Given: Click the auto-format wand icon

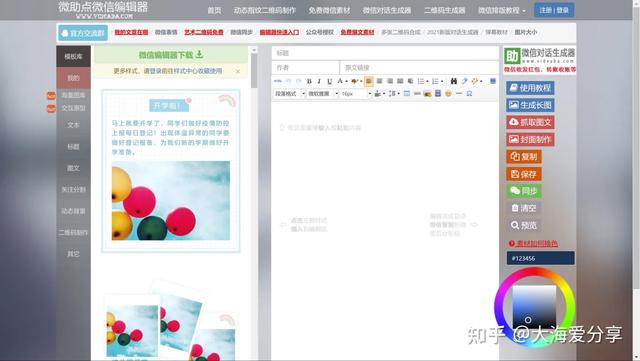Looking at the screenshot, I should click(x=475, y=81).
